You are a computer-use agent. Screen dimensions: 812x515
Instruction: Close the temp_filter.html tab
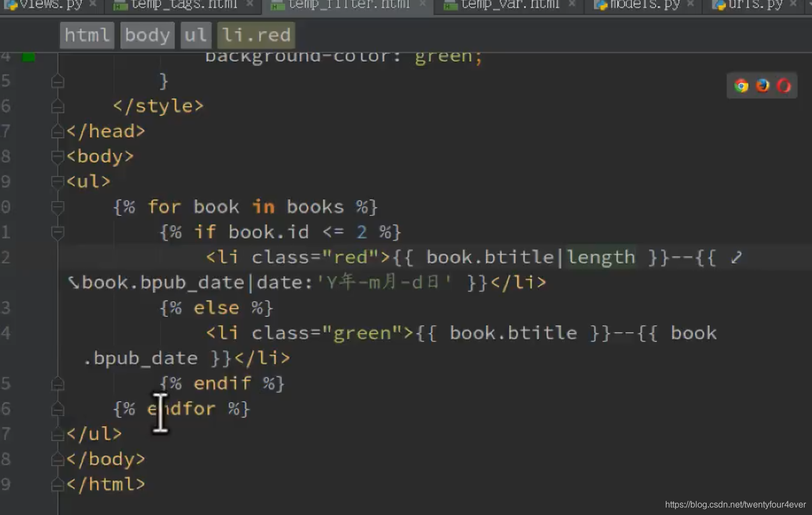point(422,4)
